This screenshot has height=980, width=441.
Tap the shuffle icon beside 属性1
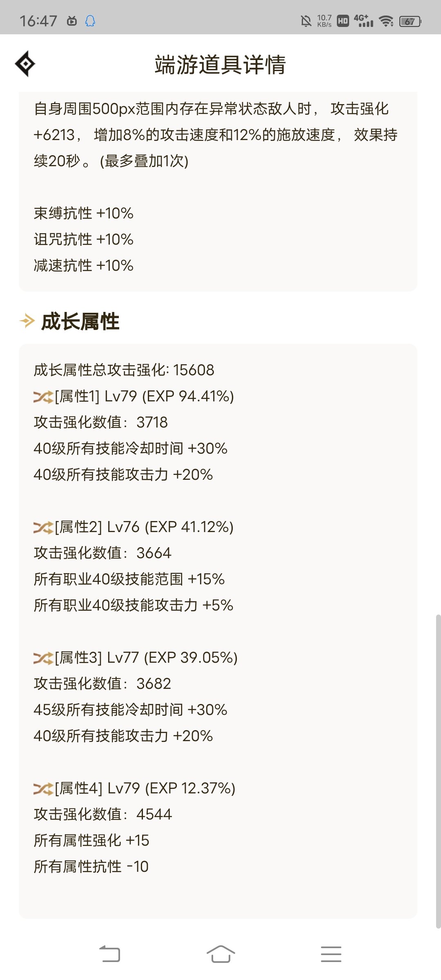coord(43,396)
